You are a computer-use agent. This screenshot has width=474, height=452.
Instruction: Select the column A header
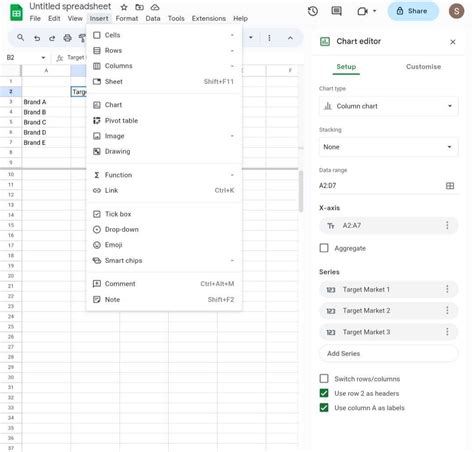point(46,71)
